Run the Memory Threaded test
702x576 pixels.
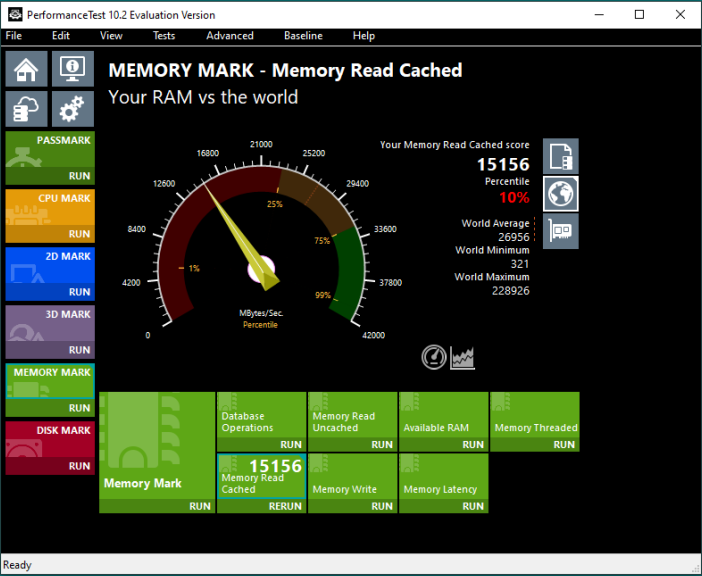535,444
